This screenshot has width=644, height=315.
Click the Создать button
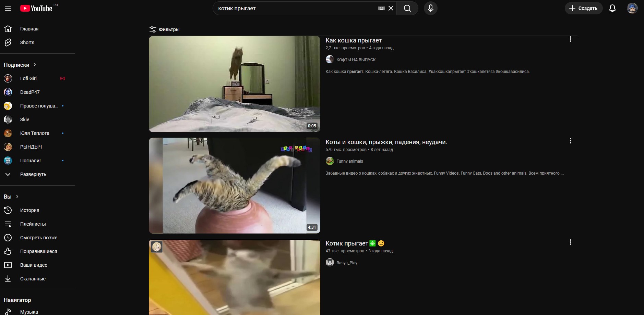[584, 8]
